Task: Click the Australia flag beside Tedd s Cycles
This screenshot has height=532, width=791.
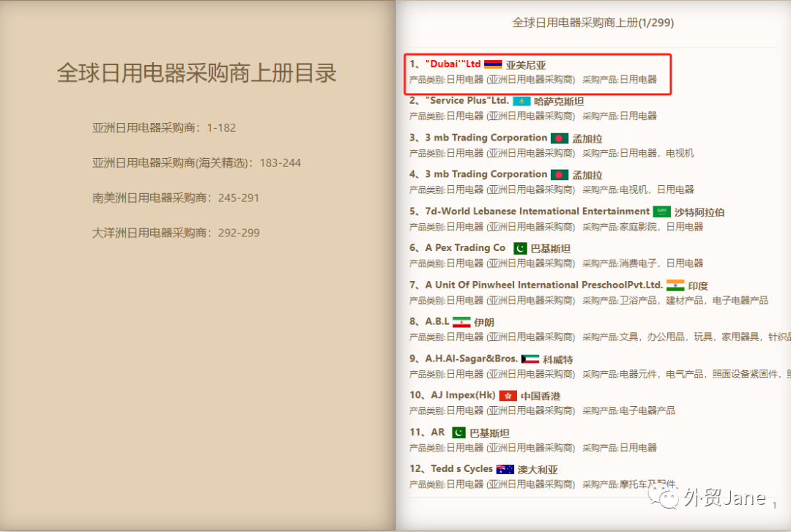Action: [505, 470]
